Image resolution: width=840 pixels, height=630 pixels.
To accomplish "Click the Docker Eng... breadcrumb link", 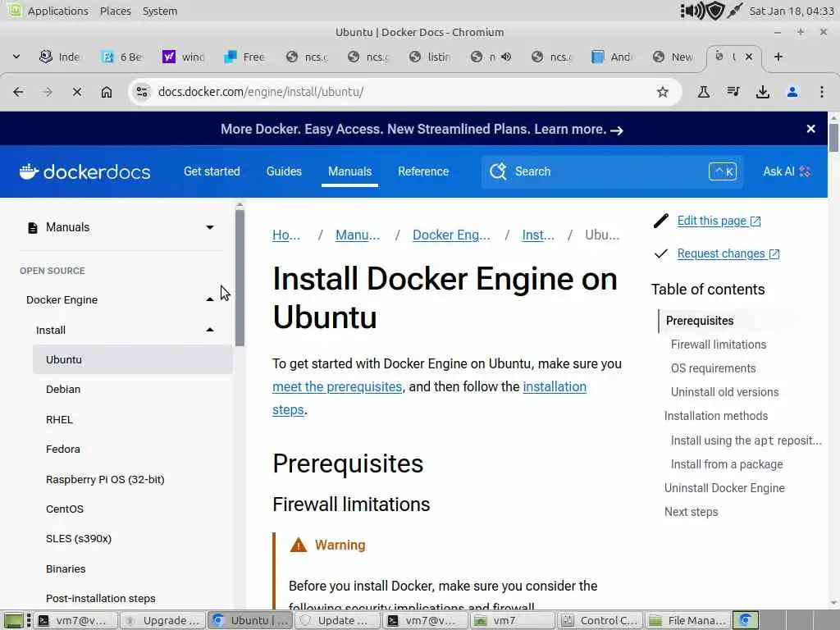I will (x=451, y=235).
